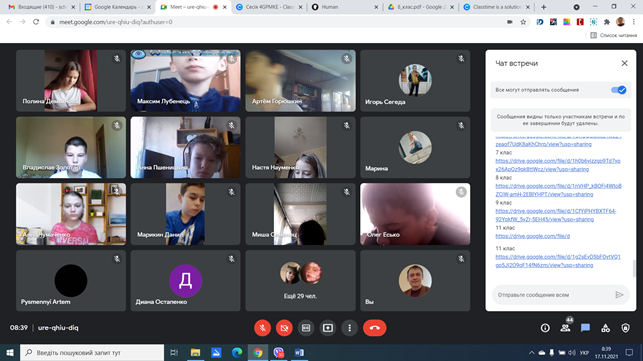Switch to 8_клас.pdf Google Drive tab

click(420, 7)
